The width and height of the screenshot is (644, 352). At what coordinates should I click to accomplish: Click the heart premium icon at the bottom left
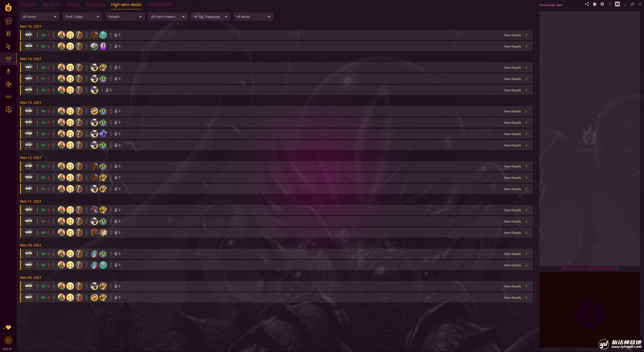(8, 327)
